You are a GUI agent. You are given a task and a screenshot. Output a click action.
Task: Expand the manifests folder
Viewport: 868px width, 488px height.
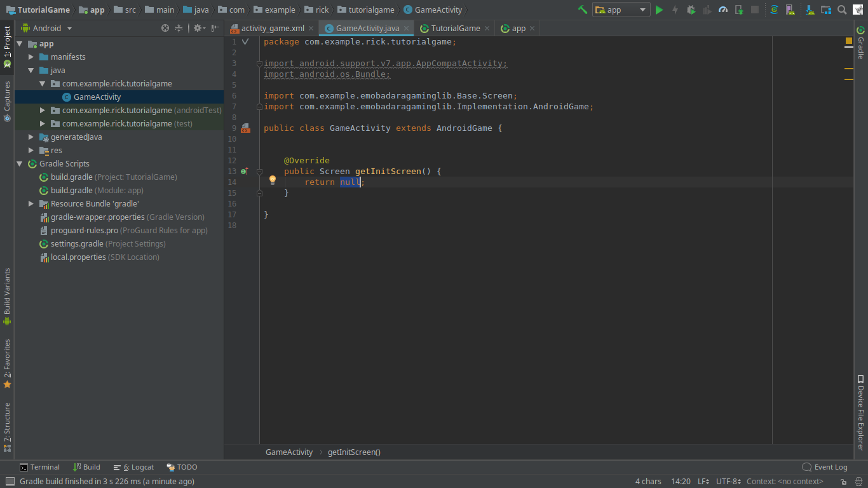coord(31,57)
